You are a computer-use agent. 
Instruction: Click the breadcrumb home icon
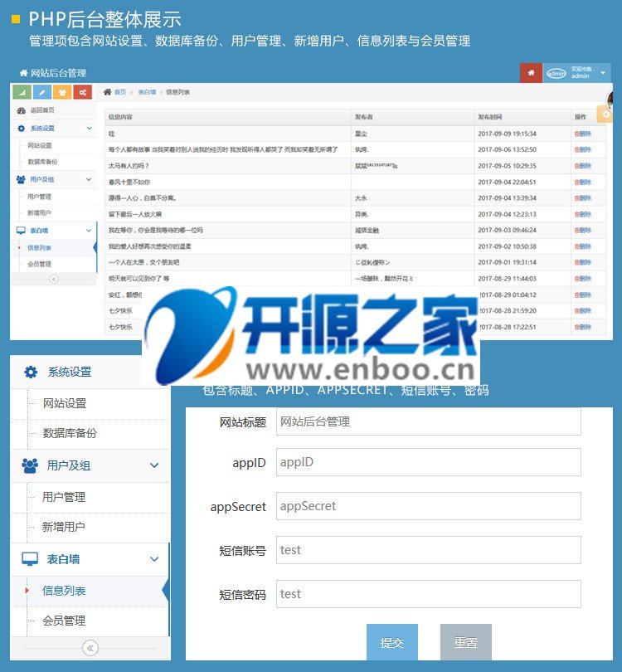tap(107, 92)
